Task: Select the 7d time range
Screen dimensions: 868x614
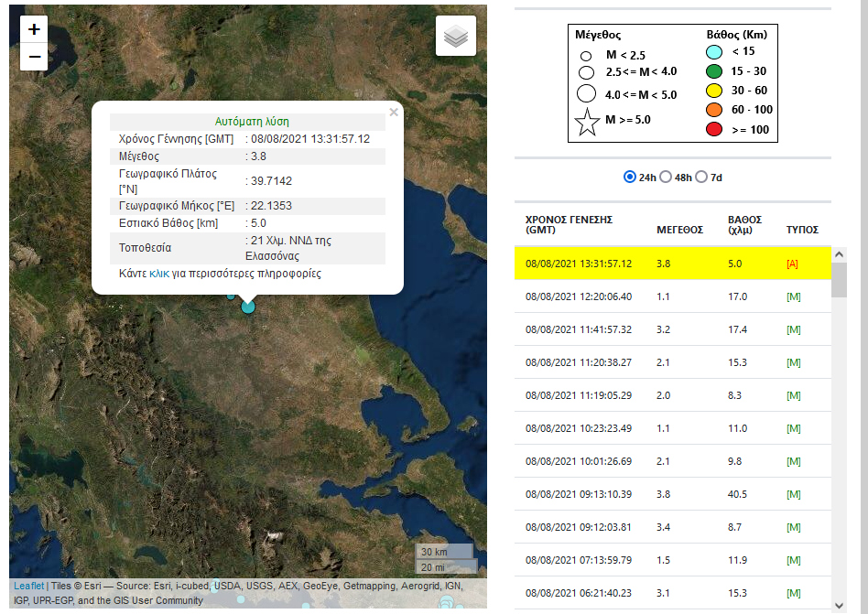Action: [x=701, y=177]
